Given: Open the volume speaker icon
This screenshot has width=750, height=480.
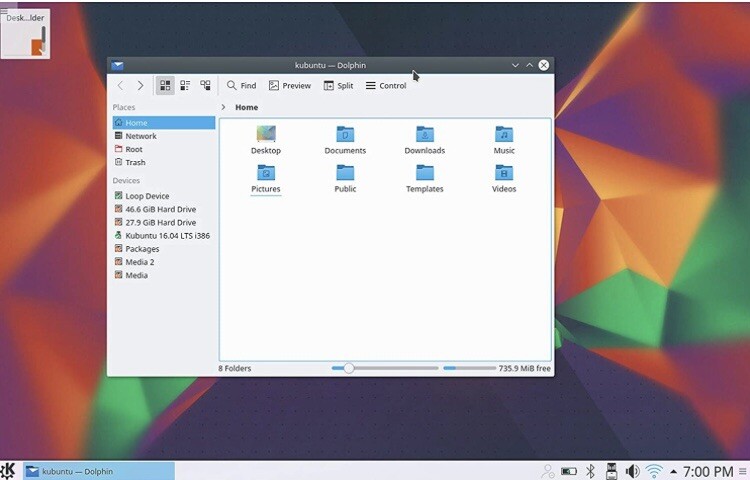Looking at the screenshot, I should pyautogui.click(x=632, y=471).
